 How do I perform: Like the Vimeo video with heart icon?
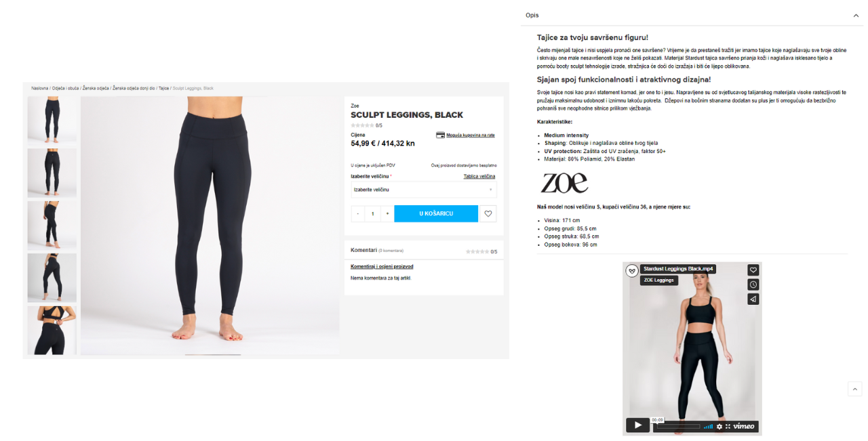pyautogui.click(x=753, y=270)
